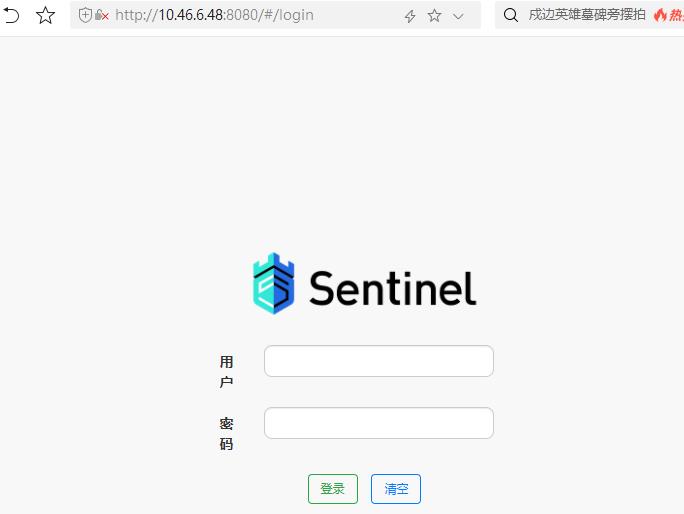Click the Sentinel wordmark text
Image resolution: width=684 pixels, height=514 pixels.
(392, 288)
